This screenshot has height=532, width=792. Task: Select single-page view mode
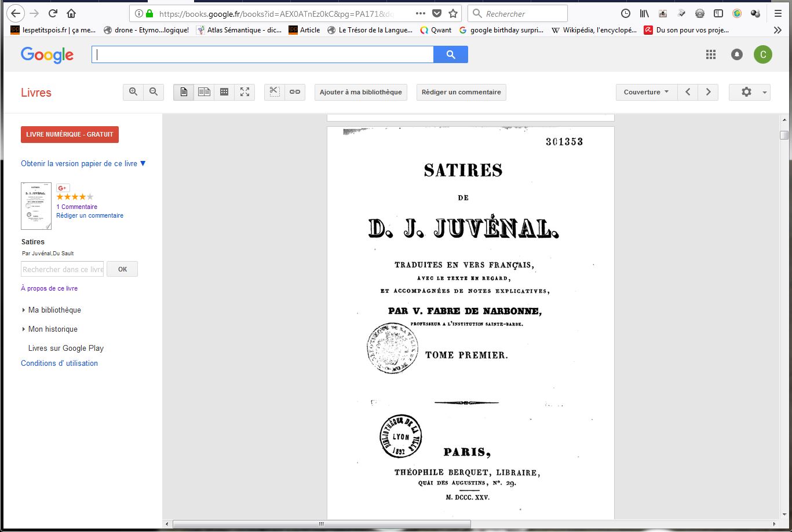tap(184, 92)
